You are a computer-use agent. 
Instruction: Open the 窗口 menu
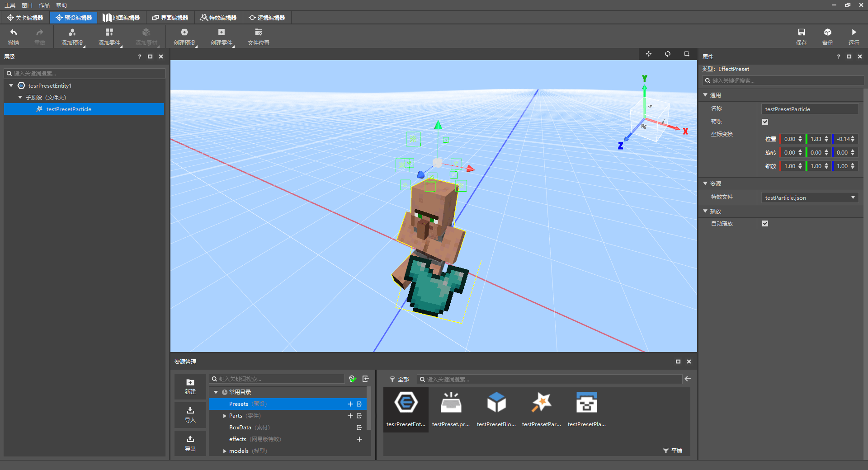tap(27, 5)
